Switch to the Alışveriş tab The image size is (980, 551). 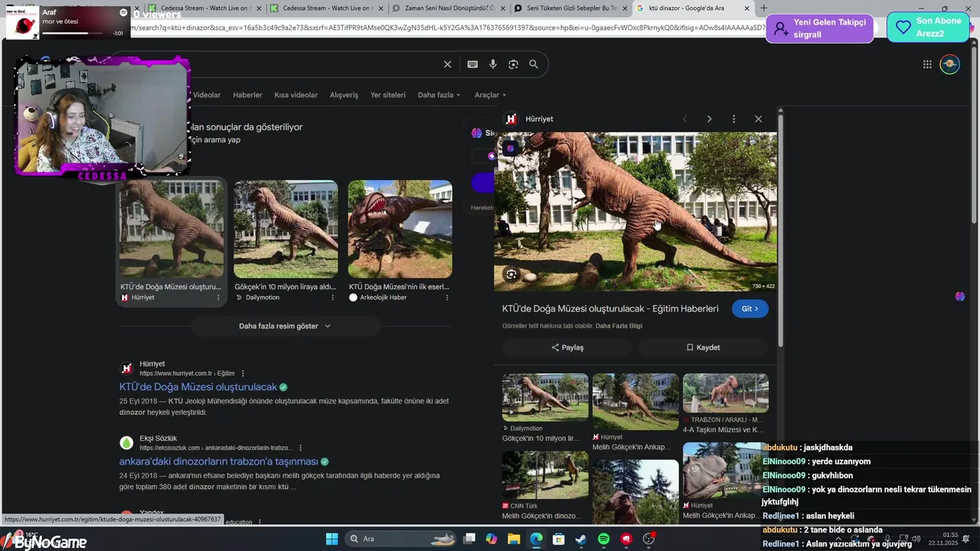coord(344,95)
